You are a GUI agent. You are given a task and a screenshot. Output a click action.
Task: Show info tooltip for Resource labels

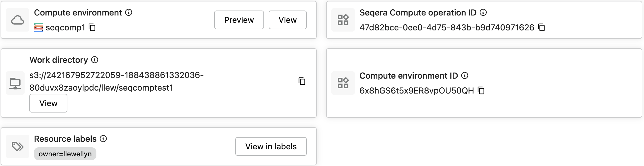pos(103,139)
